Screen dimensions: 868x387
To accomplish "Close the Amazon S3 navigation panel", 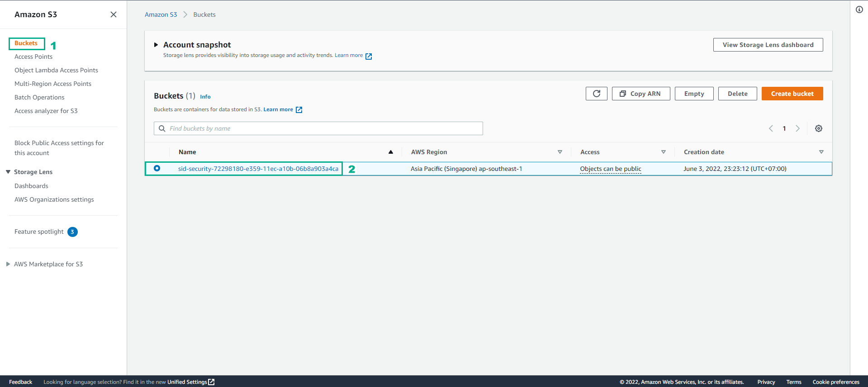I will [x=114, y=14].
